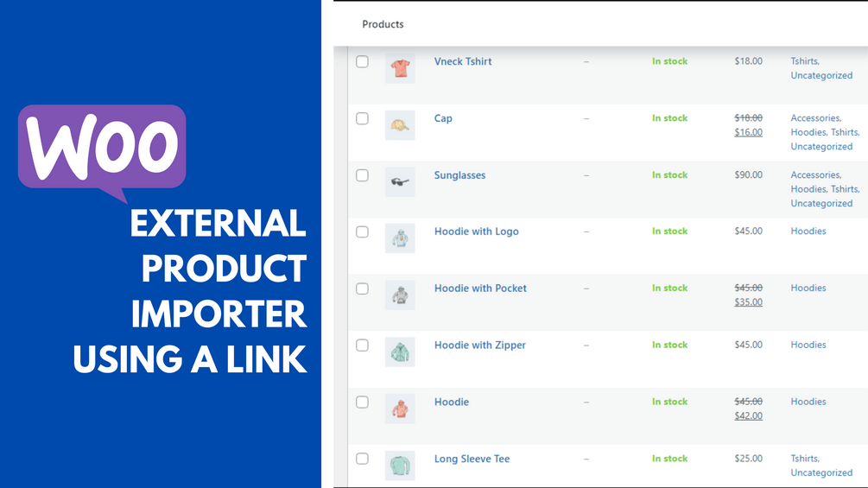
Task: Open the Long Sleeve Tee thumbnail
Action: pyautogui.click(x=400, y=466)
